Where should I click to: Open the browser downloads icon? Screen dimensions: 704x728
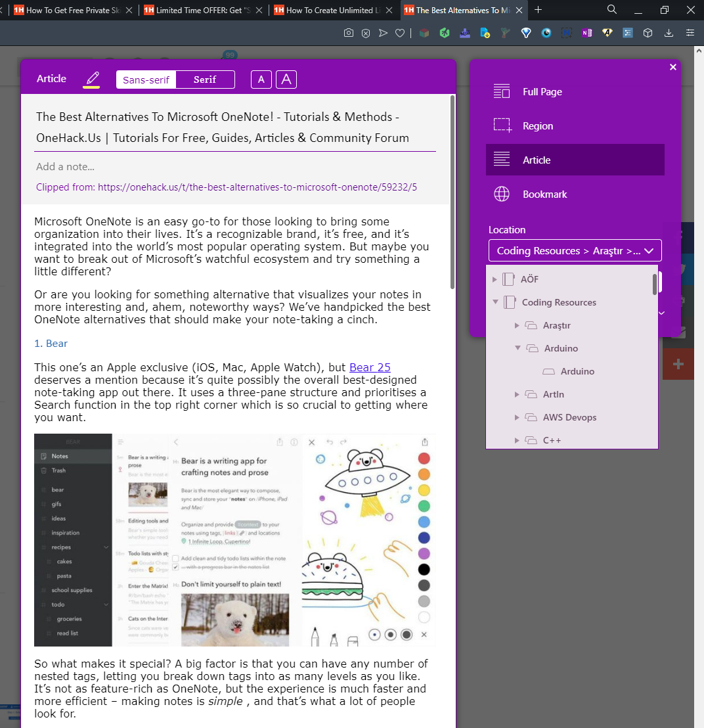pyautogui.click(x=669, y=33)
